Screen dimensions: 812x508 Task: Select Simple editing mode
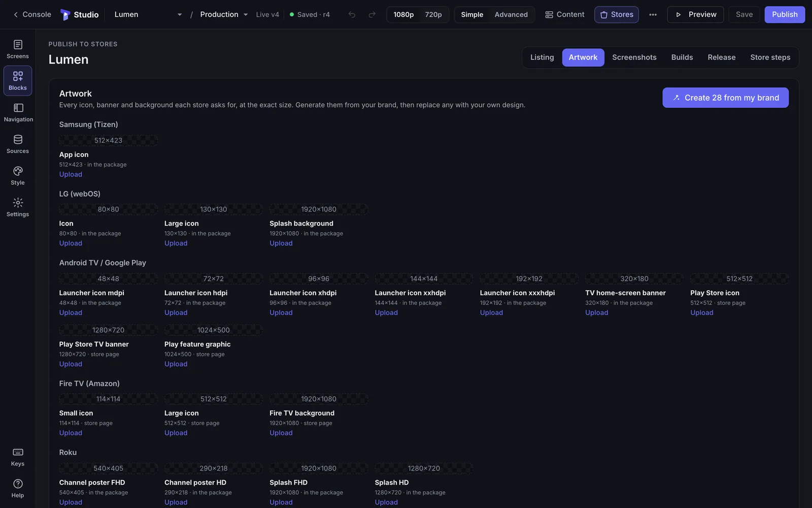[472, 15]
